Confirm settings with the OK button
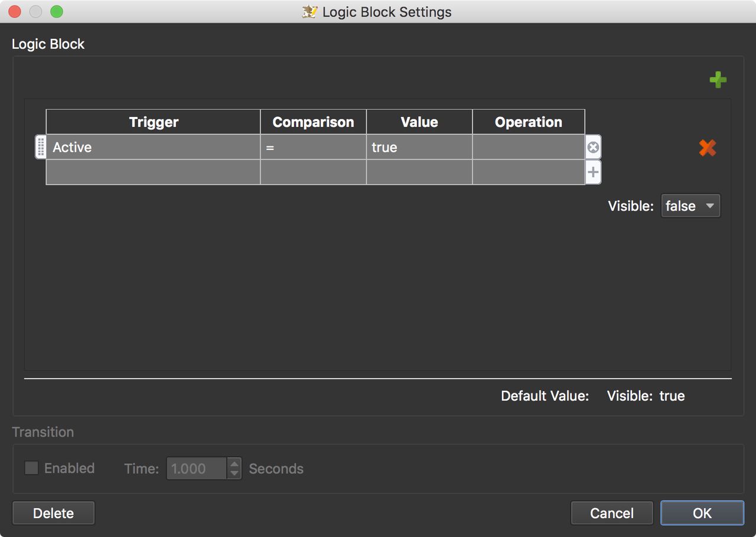 point(702,512)
